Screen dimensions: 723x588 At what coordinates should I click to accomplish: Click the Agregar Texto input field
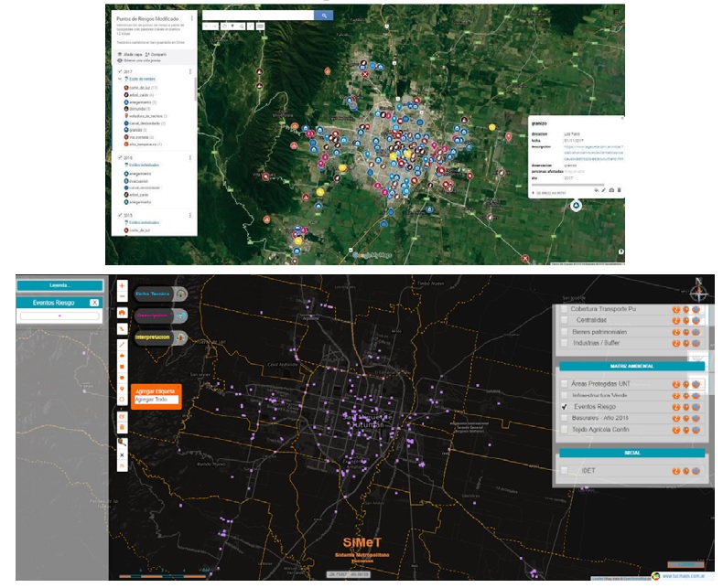click(x=156, y=400)
